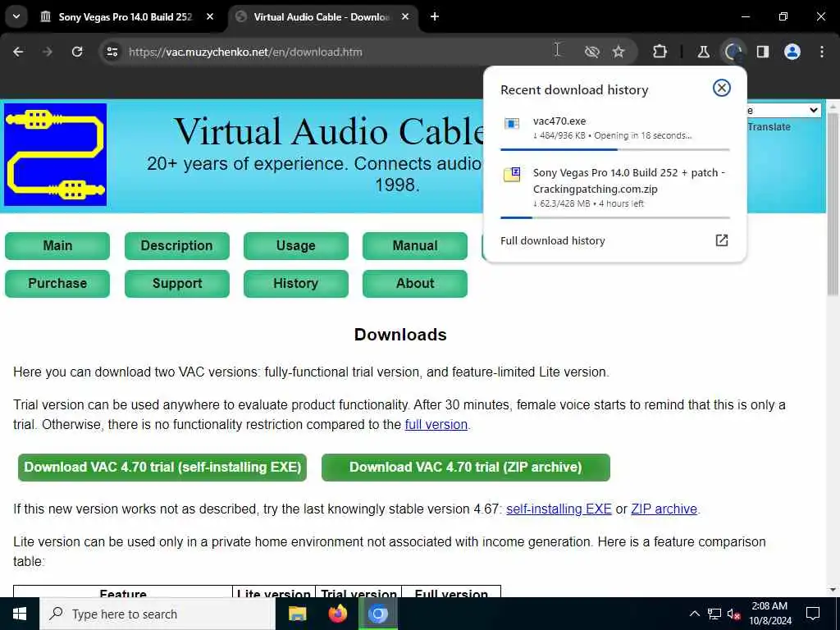Switch to the Sony Vegas Pro tab
The image size is (840, 630).
coord(125,16)
